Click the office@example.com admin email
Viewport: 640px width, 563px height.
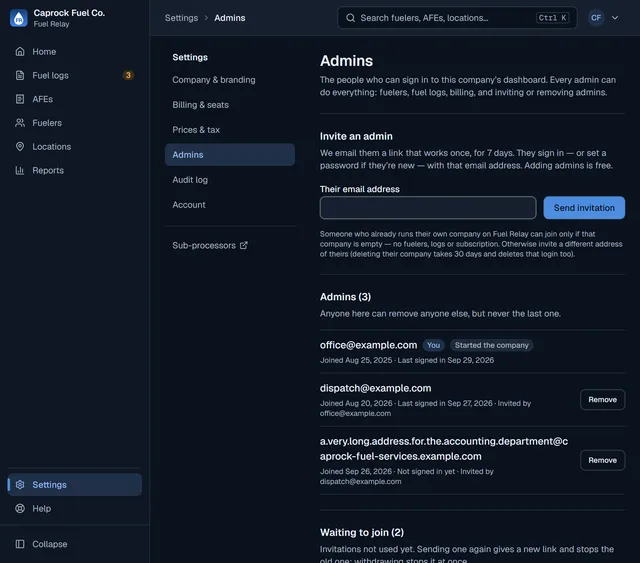(368, 345)
